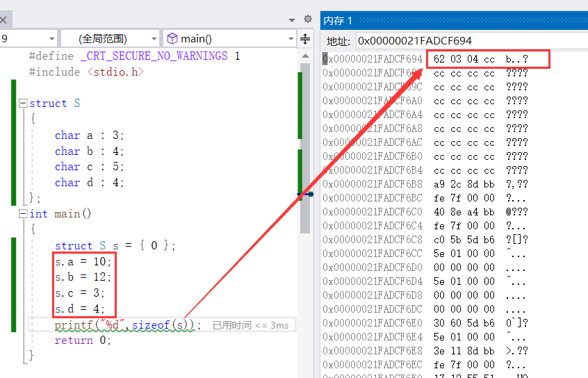Image resolution: width=588 pixels, height=378 pixels.
Task: Click memory row address 0x00000021FADCF6B8
Action: [373, 183]
